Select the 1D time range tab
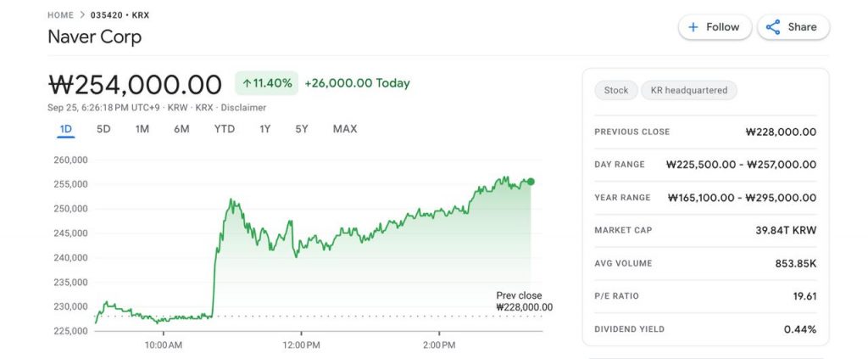Screen dimensions: 868x359 point(66,129)
